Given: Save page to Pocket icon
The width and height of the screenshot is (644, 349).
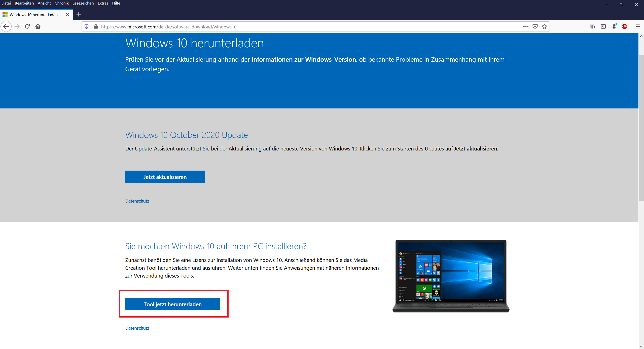Looking at the screenshot, I should 535,26.
